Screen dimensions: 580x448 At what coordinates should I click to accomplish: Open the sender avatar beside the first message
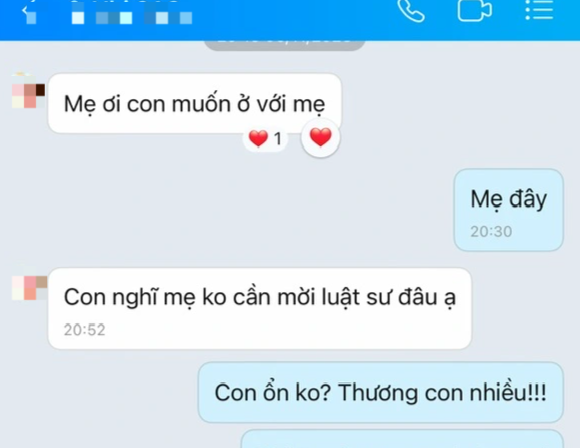point(28,91)
